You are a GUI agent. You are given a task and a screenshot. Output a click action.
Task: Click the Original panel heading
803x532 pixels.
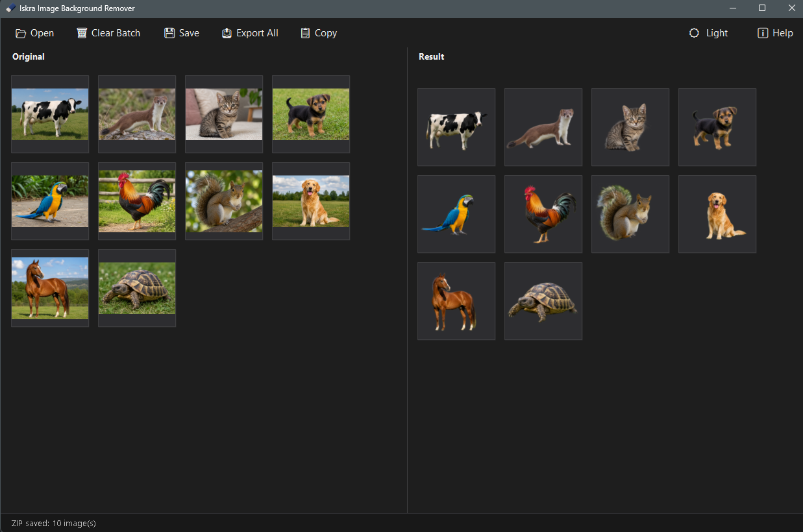point(29,56)
